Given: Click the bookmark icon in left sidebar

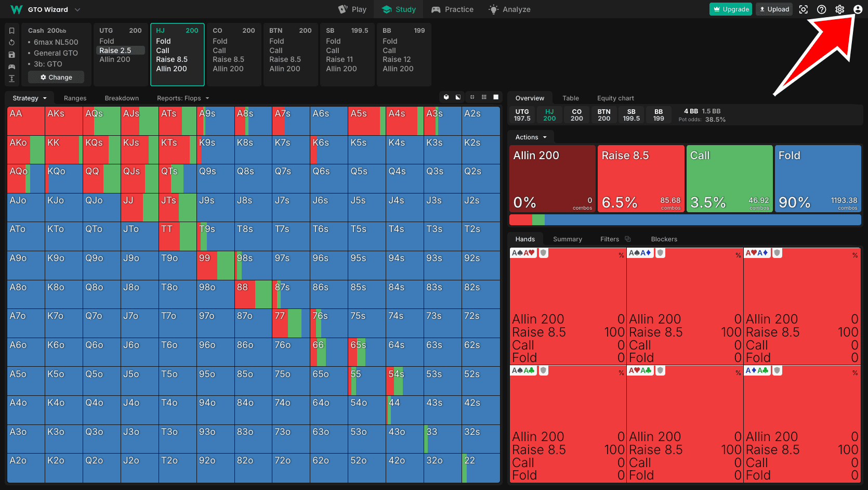Looking at the screenshot, I should coord(11,31).
